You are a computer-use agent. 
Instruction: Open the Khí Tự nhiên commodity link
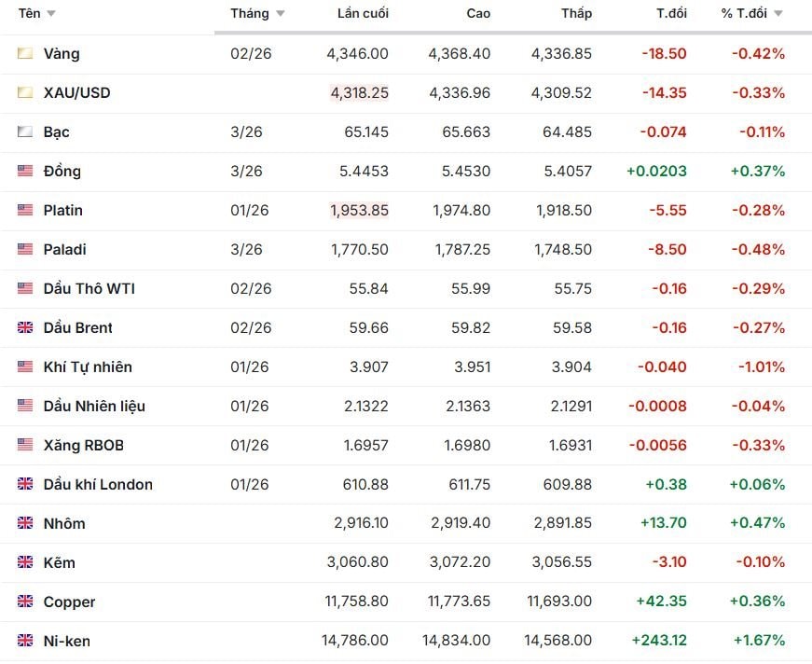(x=88, y=367)
